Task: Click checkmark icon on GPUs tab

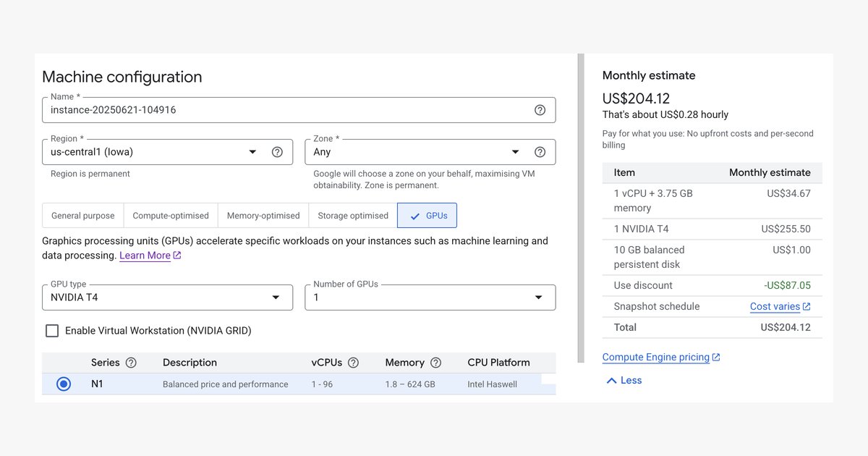Action: pyautogui.click(x=414, y=216)
